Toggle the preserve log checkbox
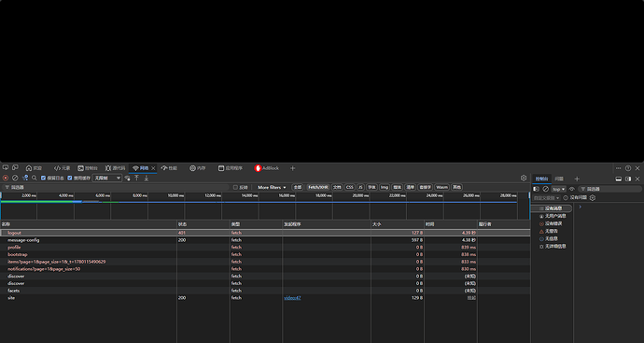The height and width of the screenshot is (343, 644). pyautogui.click(x=43, y=179)
